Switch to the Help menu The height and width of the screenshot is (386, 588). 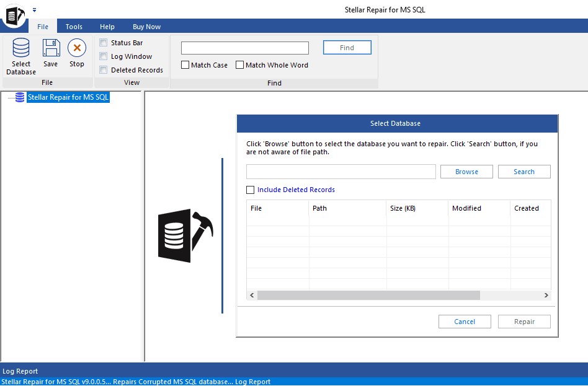(x=107, y=27)
